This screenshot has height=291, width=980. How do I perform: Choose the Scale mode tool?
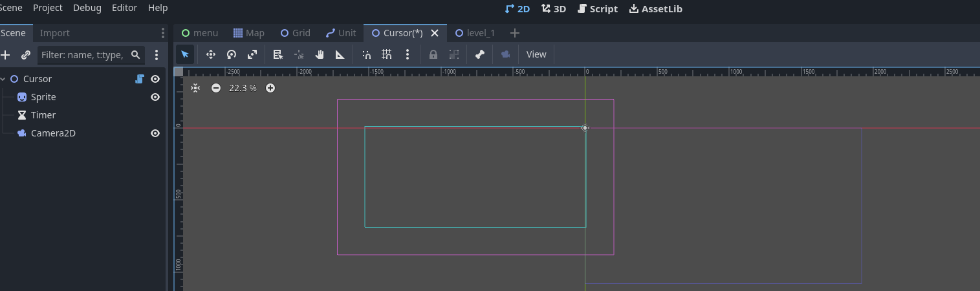click(252, 54)
